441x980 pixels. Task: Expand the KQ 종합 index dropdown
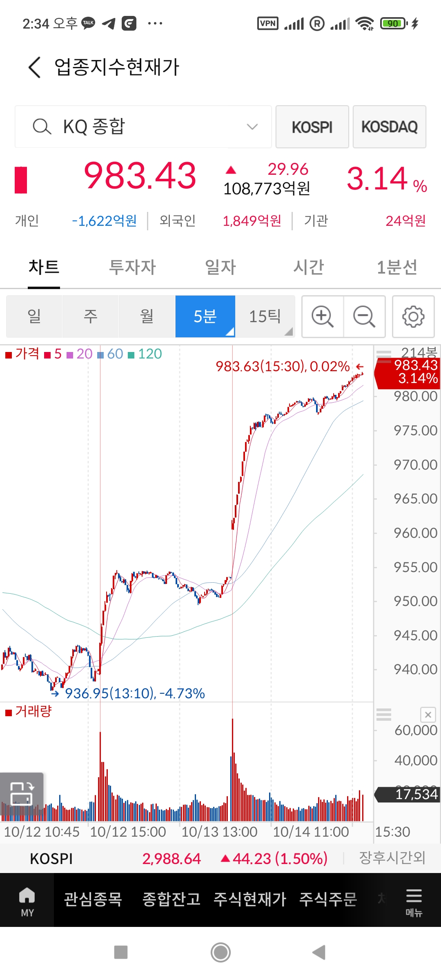[x=252, y=127]
